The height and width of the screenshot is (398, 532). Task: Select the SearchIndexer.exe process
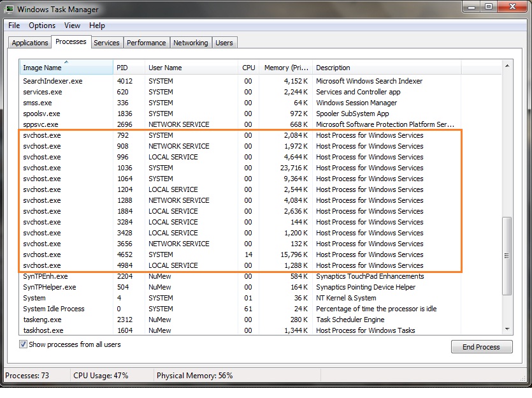point(240,81)
